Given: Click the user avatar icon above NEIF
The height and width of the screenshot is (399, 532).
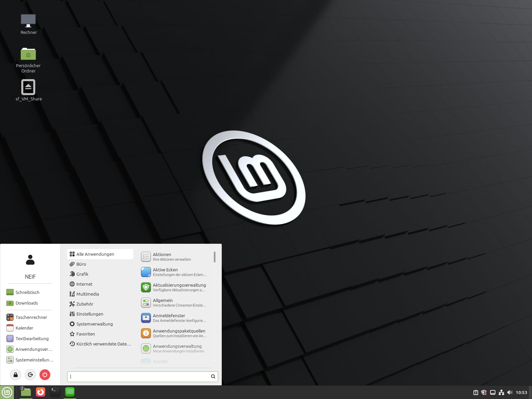Looking at the screenshot, I should coord(30,260).
